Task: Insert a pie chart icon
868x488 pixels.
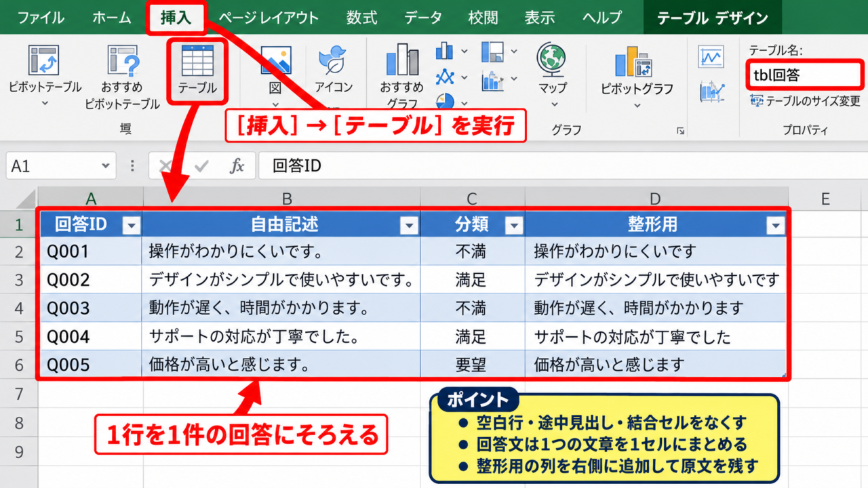Action: 445,102
